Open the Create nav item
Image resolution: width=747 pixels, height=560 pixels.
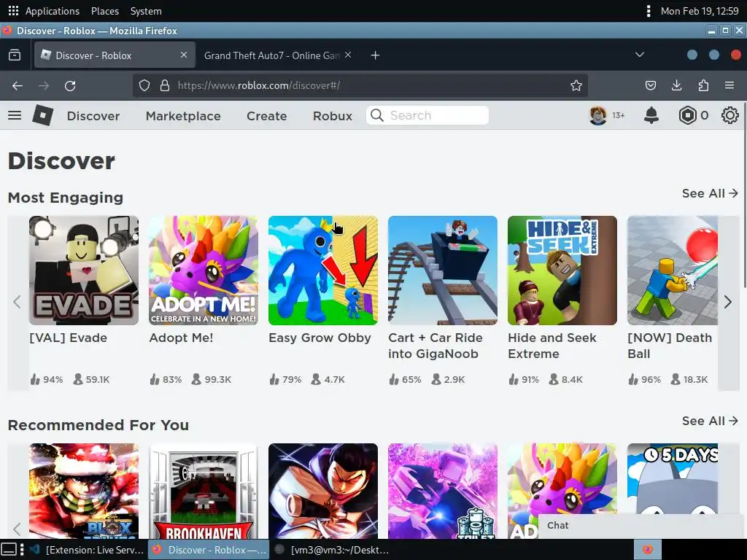[x=267, y=116]
